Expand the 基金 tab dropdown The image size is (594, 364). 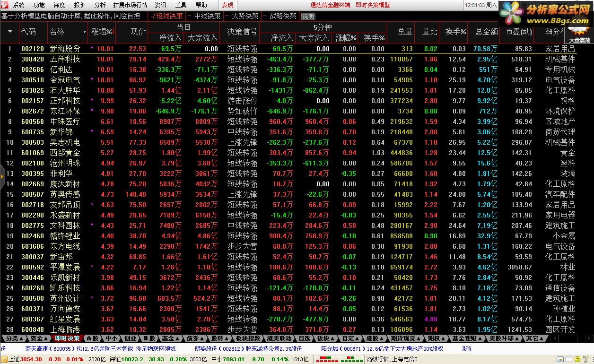[171, 338]
